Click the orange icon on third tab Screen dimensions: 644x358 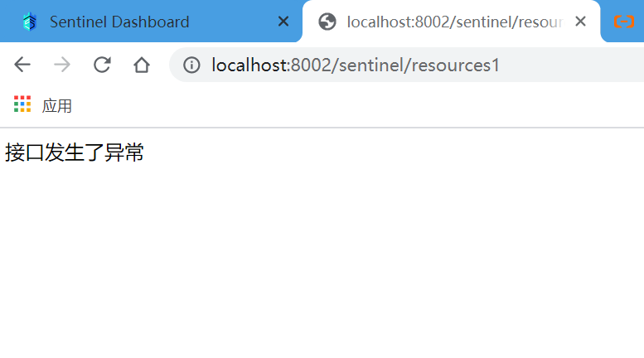pyautogui.click(x=623, y=22)
